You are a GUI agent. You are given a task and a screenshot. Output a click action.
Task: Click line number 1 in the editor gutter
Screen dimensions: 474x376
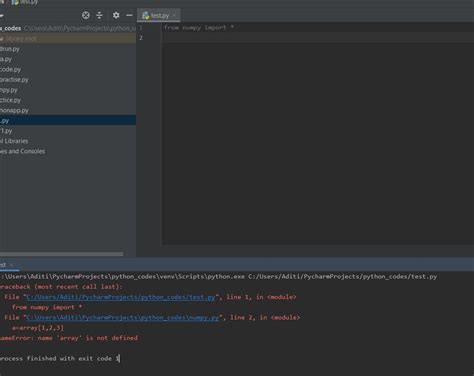point(141,28)
